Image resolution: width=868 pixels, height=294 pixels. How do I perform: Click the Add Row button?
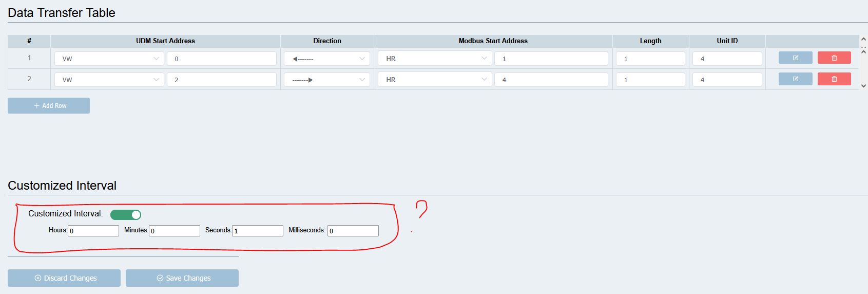[x=49, y=105]
